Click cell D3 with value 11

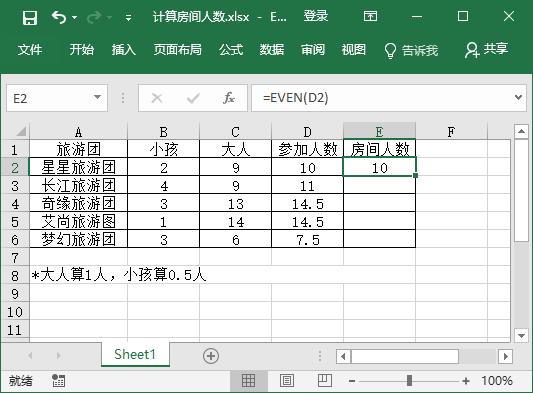click(x=307, y=185)
